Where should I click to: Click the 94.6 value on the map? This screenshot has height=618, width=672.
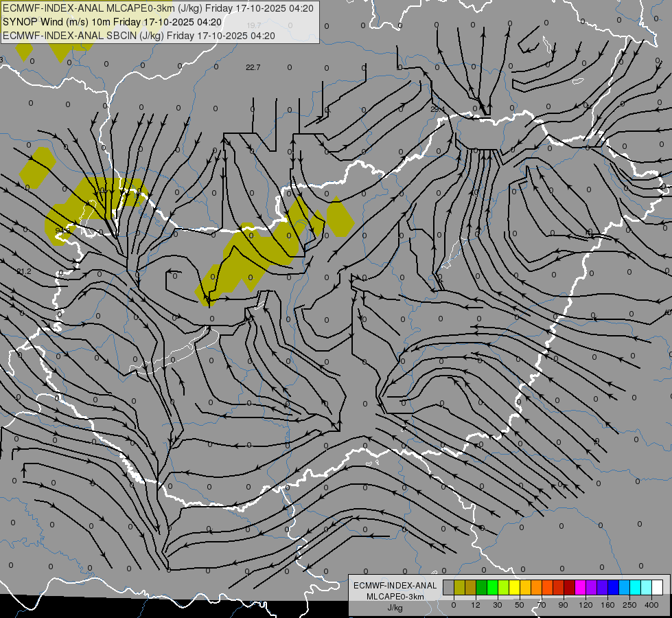coord(62,230)
